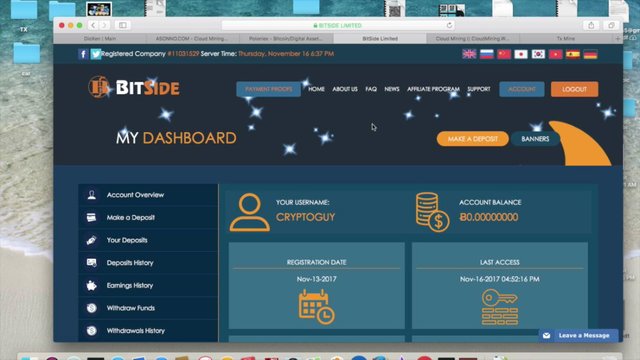Click the account balance coins icon
This screenshot has height=360, width=640.
point(432,212)
